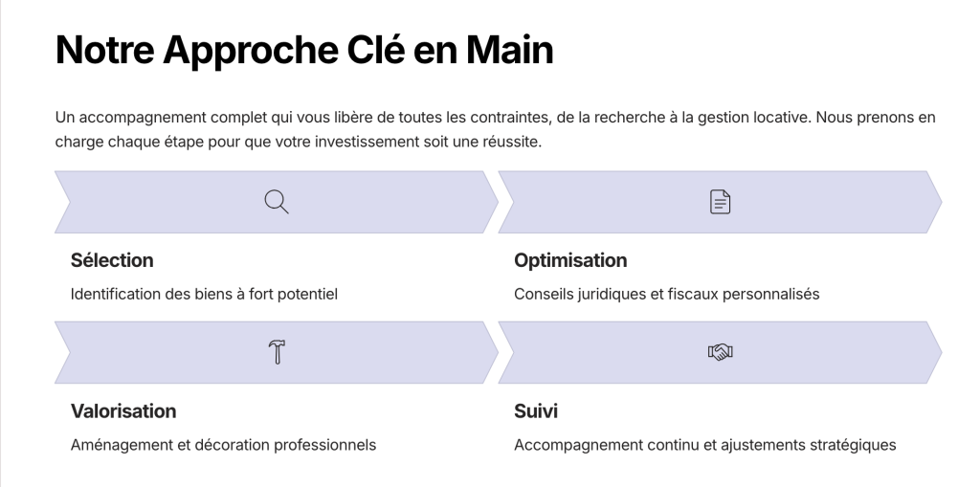Click 'Conseils juridiques et fiscaux personnalisés' text
The width and height of the screenshot is (980, 487).
pos(666,294)
